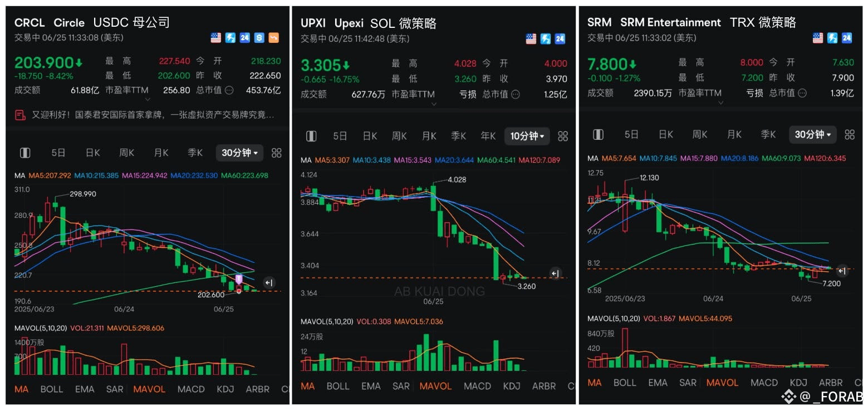This screenshot has height=411, width=868.
Task: Click the 298.990 high label on CRCL chart
Action: (x=82, y=194)
